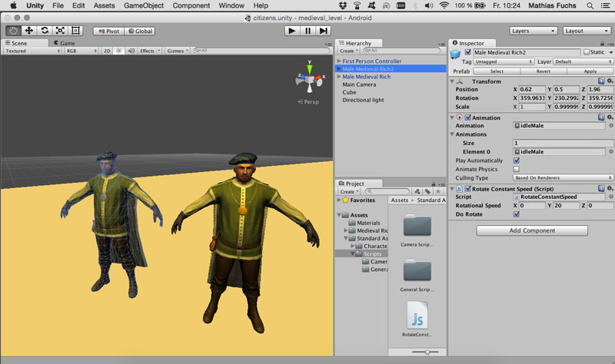
Task: Uncheck Play Automatically
Action: tap(516, 160)
